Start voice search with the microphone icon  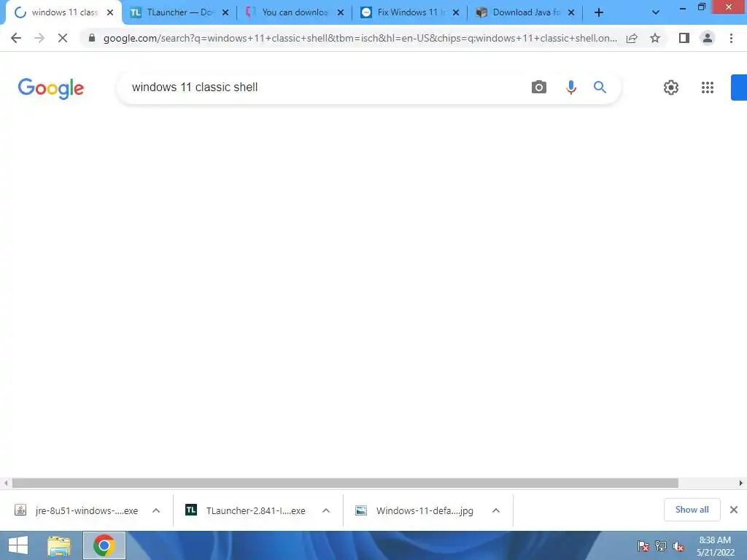point(570,87)
